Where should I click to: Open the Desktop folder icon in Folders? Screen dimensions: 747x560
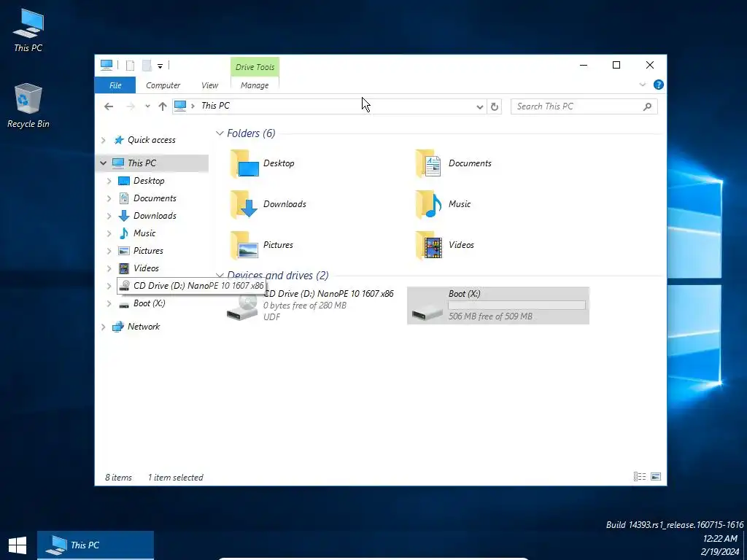[x=244, y=163]
